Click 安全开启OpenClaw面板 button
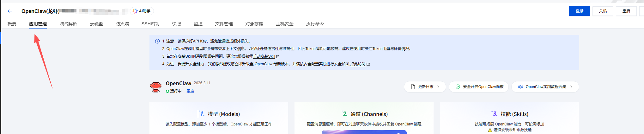The image size is (644, 134). [x=479, y=87]
